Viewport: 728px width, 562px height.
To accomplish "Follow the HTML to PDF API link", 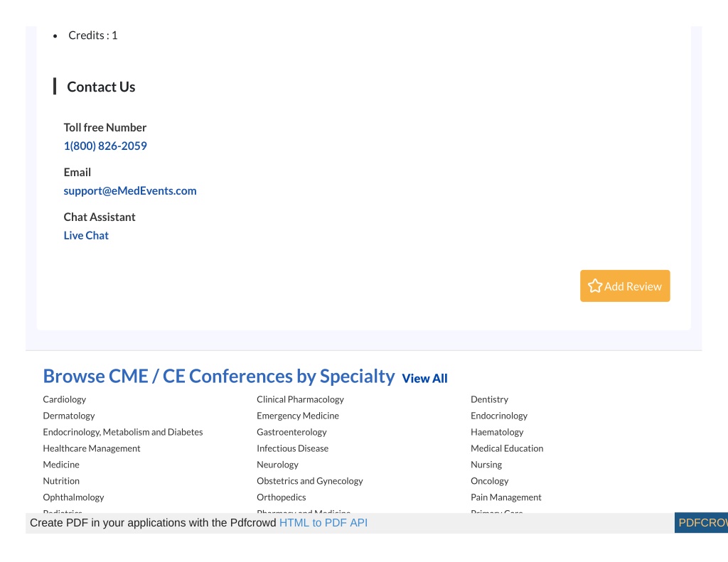I will click(x=323, y=522).
